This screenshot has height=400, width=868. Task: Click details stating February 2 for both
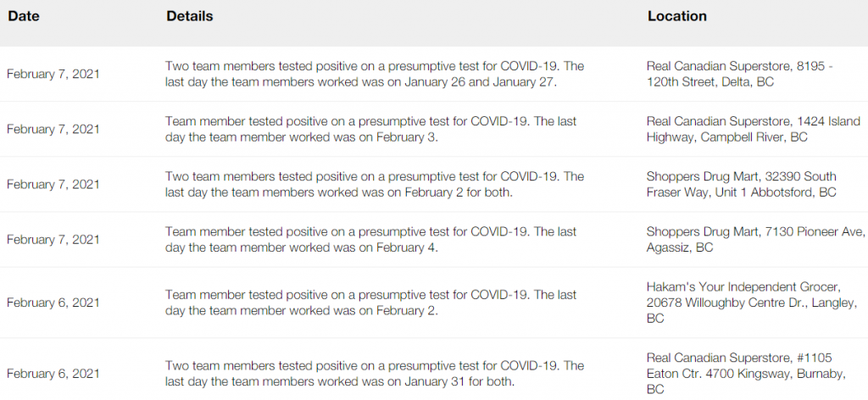375,184
